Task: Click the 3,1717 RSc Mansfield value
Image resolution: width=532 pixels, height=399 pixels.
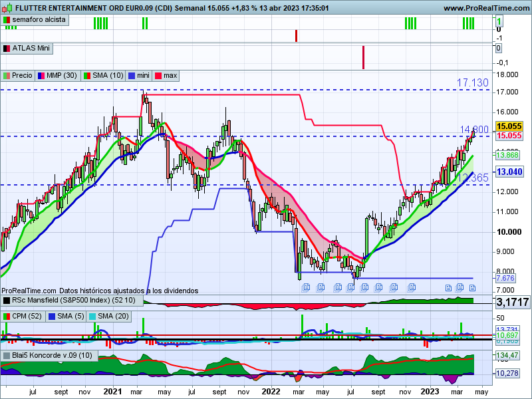Action: 512,302
